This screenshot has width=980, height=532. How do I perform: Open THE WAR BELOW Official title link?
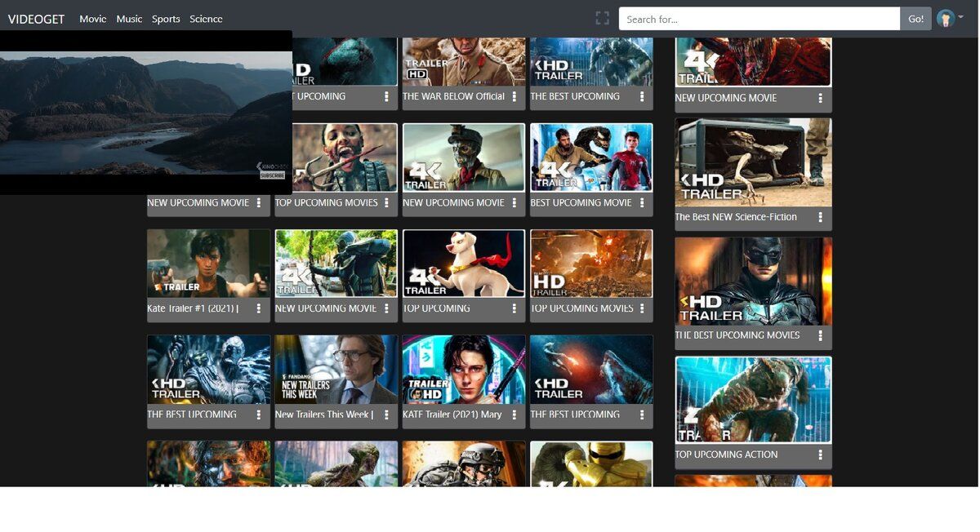click(454, 96)
